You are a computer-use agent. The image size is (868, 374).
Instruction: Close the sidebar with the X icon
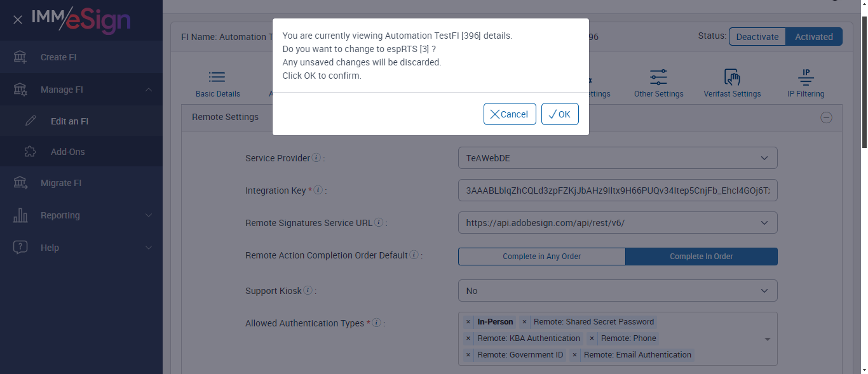[18, 20]
